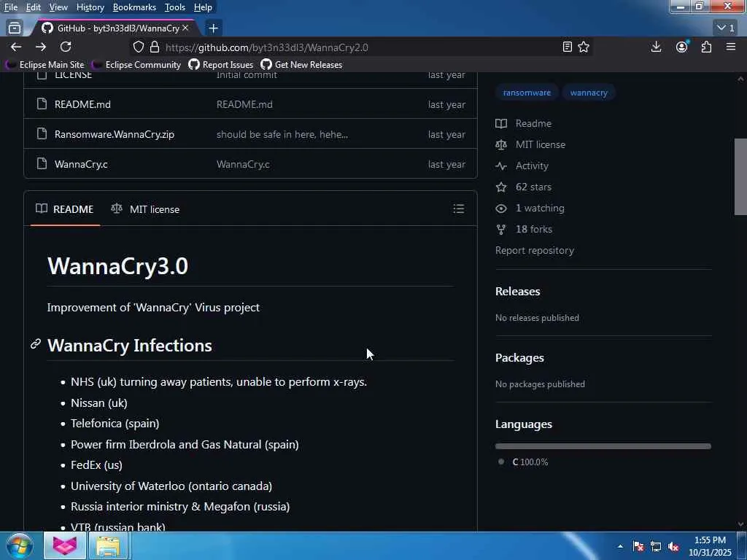Click the book icon beside Readme sidebar link
Viewport: 747px width, 560px height.
500,123
